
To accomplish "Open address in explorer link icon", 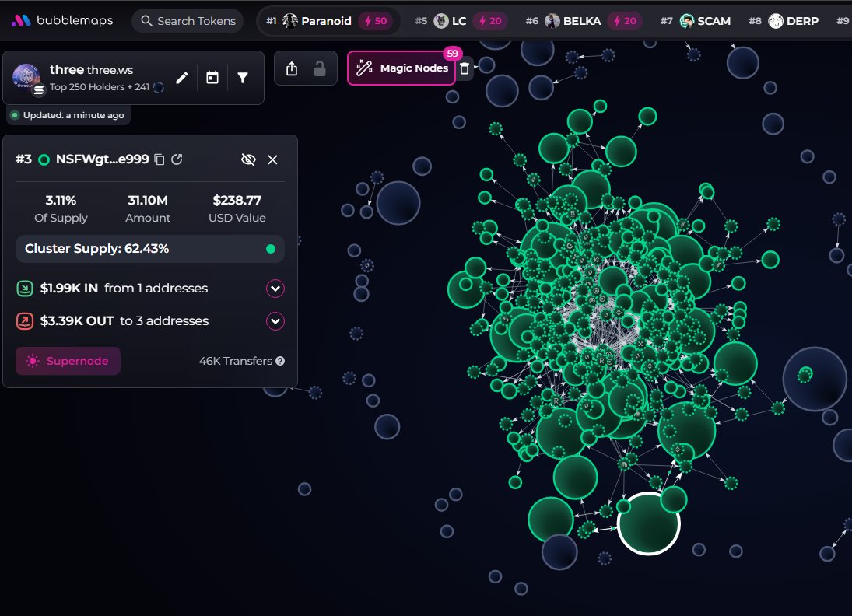I will tap(177, 159).
